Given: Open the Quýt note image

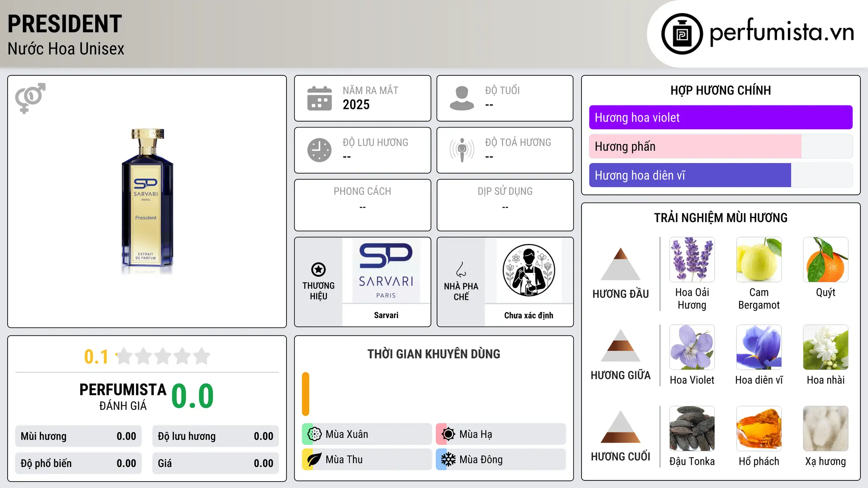Looking at the screenshot, I should (826, 260).
